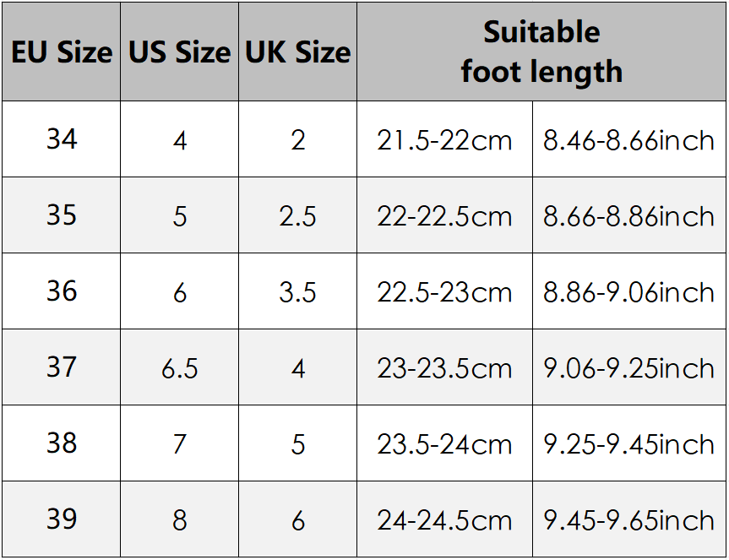
Task: Click the US Size column header
Action: pyautogui.click(x=179, y=52)
